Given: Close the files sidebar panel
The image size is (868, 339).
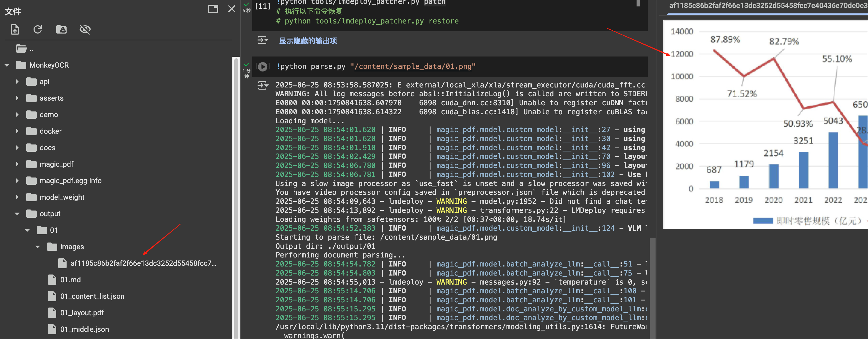Looking at the screenshot, I should coord(231,9).
